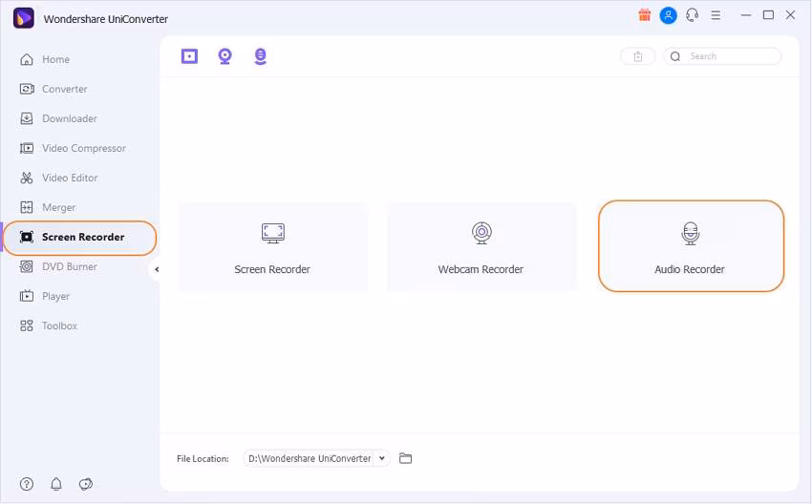
Task: Click the screen record icon in the top toolbar
Action: pyautogui.click(x=189, y=56)
